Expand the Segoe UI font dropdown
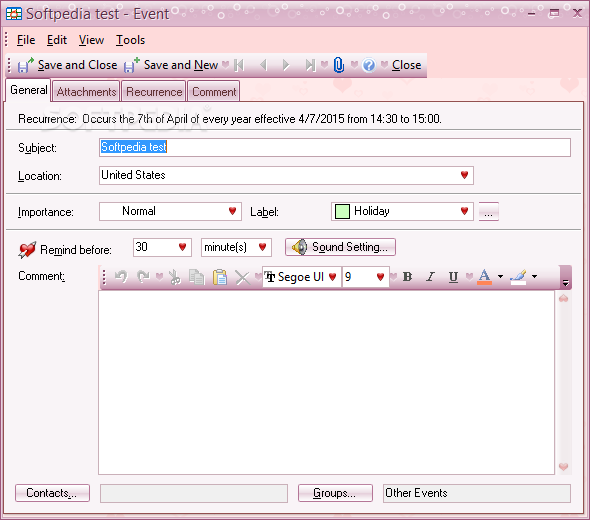Screen dimensions: 590x520 pyautogui.click(x=332, y=277)
